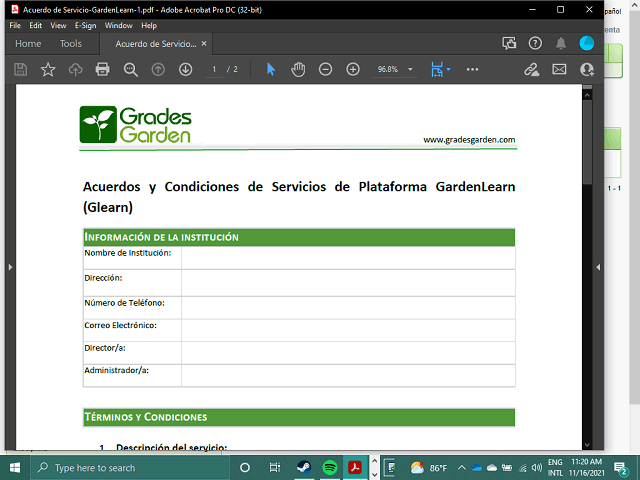Click the upload to cloud icon
640x480 pixels.
[75, 69]
